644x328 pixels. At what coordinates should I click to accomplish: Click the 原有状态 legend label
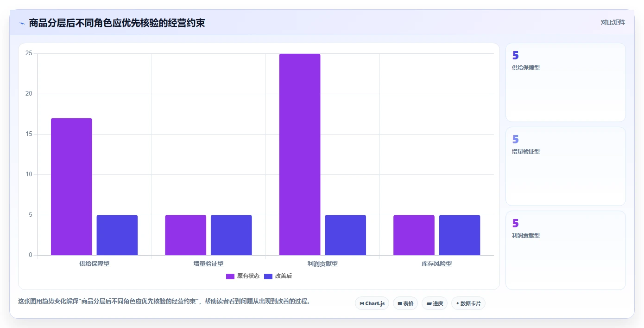point(248,276)
